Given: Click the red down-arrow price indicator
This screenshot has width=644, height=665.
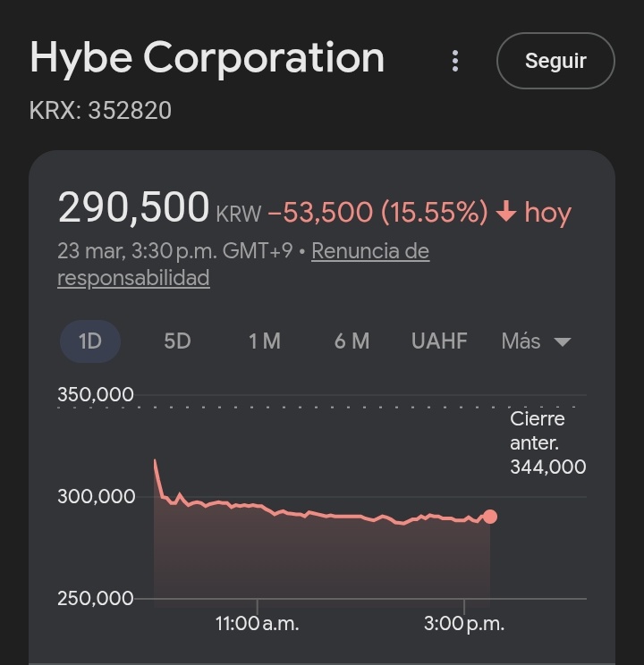Looking at the screenshot, I should point(506,211).
